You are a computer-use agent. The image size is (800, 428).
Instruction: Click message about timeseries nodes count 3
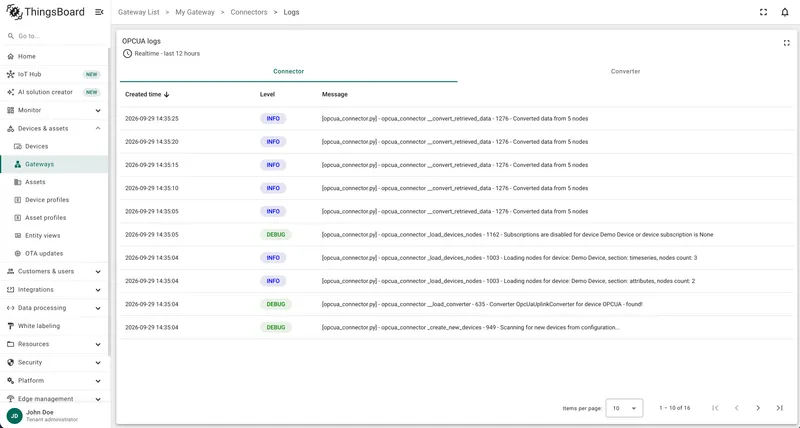[x=509, y=258]
